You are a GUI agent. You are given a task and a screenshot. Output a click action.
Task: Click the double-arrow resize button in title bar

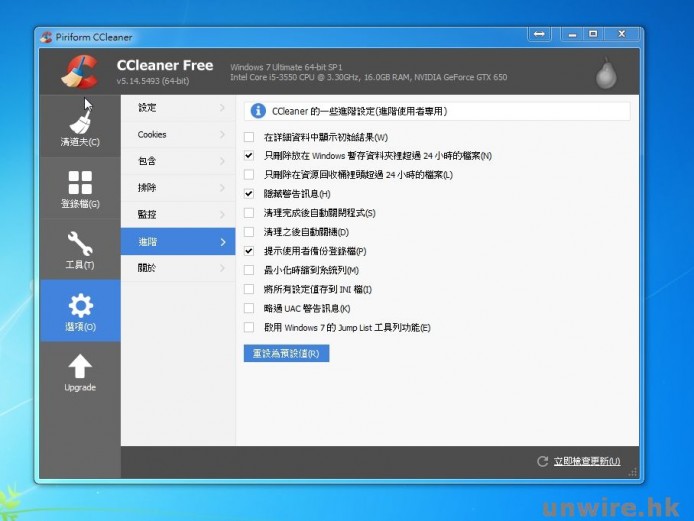tap(540, 35)
